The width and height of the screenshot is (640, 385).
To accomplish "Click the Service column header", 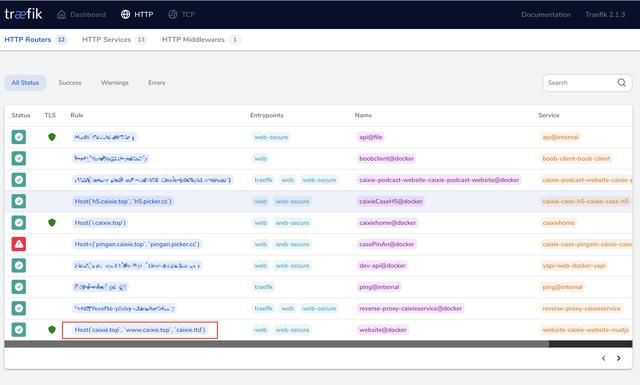I will tap(549, 115).
